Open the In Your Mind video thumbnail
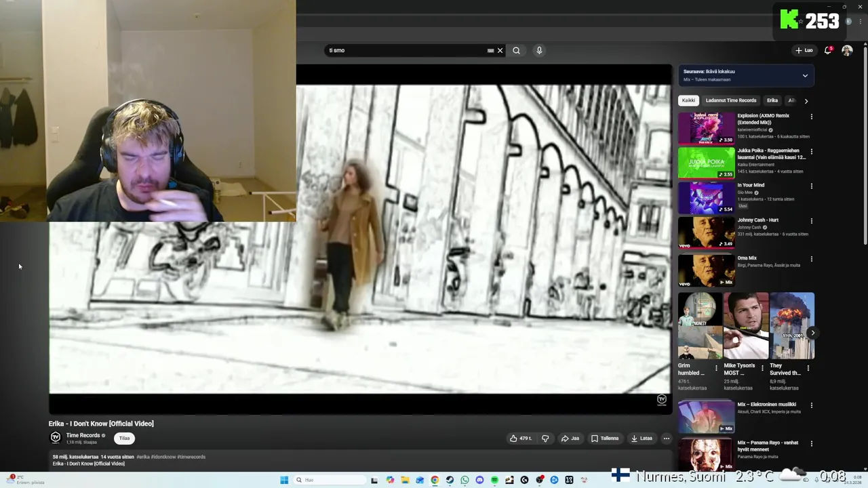Screen dimensions: 868x488 pos(706,197)
